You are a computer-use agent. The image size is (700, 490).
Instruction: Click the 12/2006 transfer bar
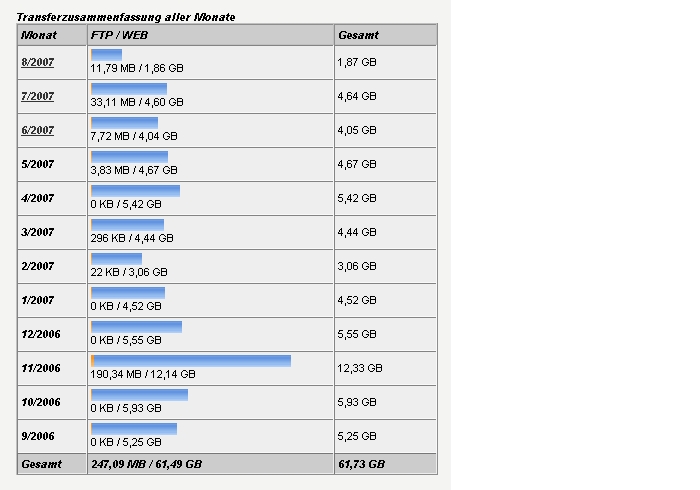tap(136, 327)
